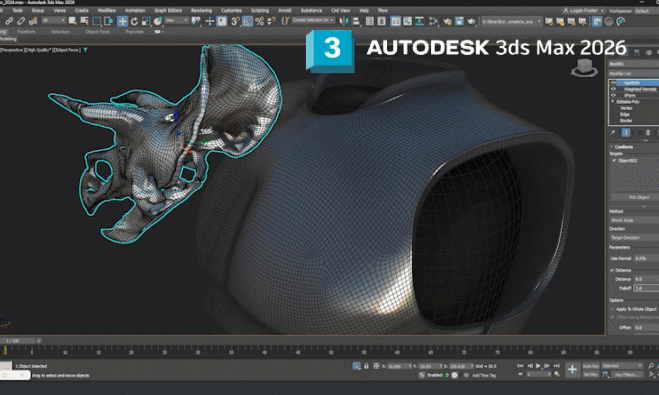659x395 pixels.
Task: Open Render Setup teapot icon
Action: [x=447, y=21]
